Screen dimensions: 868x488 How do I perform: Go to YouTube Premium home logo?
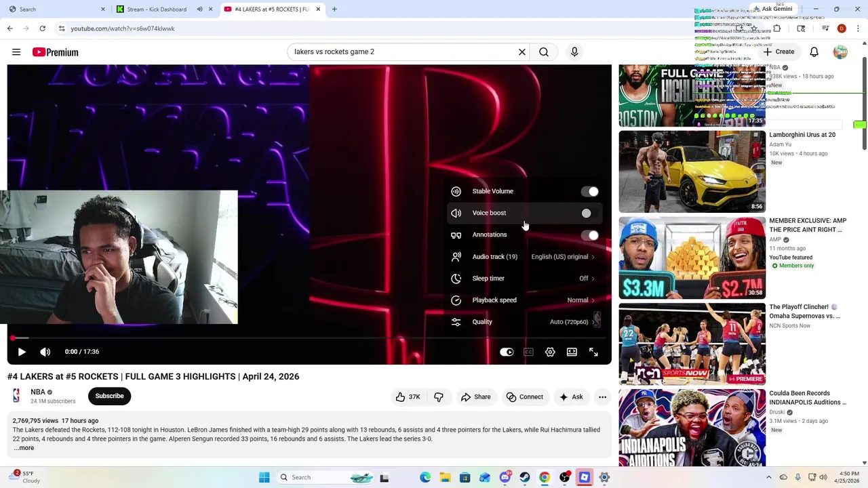(55, 52)
